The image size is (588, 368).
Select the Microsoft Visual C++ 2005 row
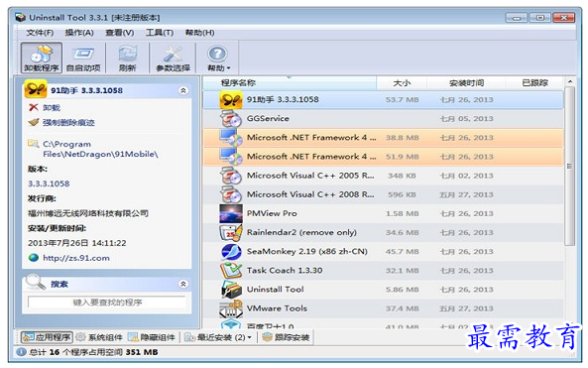tap(383, 176)
